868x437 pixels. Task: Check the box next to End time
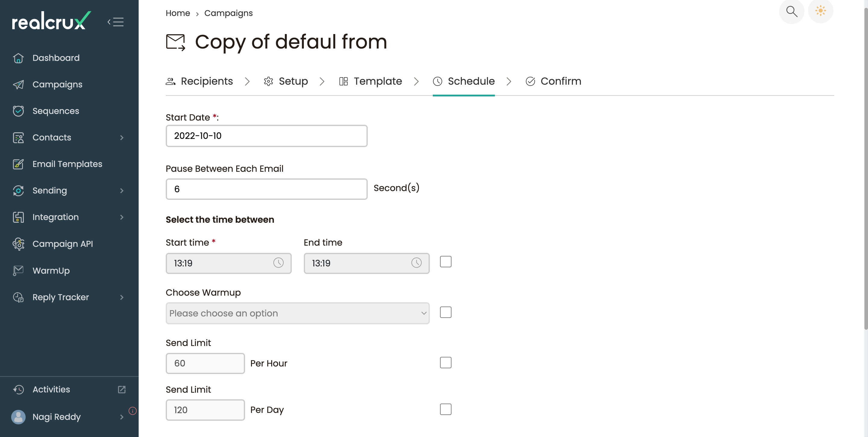pos(445,262)
